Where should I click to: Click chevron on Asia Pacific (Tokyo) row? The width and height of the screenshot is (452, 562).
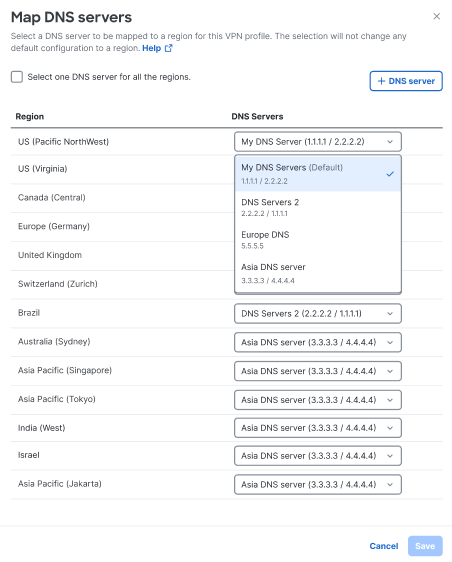390,400
